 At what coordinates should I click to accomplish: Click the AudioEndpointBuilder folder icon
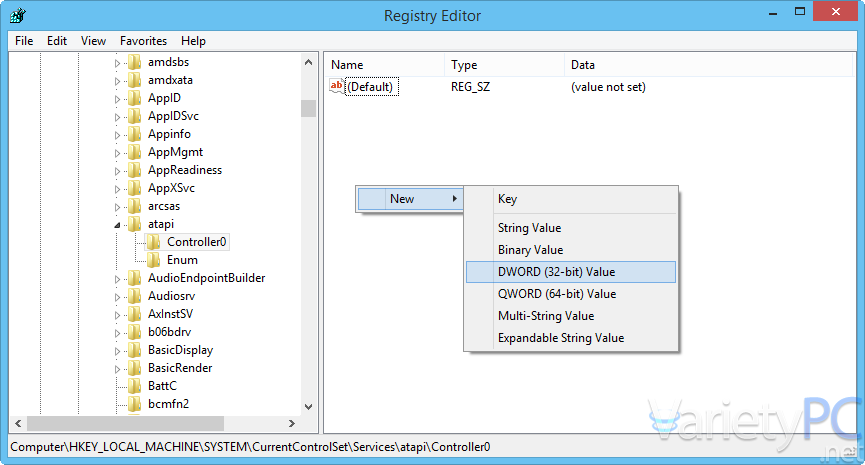135,278
